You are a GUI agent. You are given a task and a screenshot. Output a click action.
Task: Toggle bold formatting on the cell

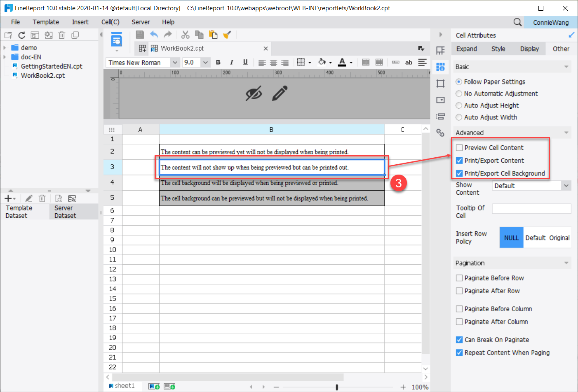218,62
